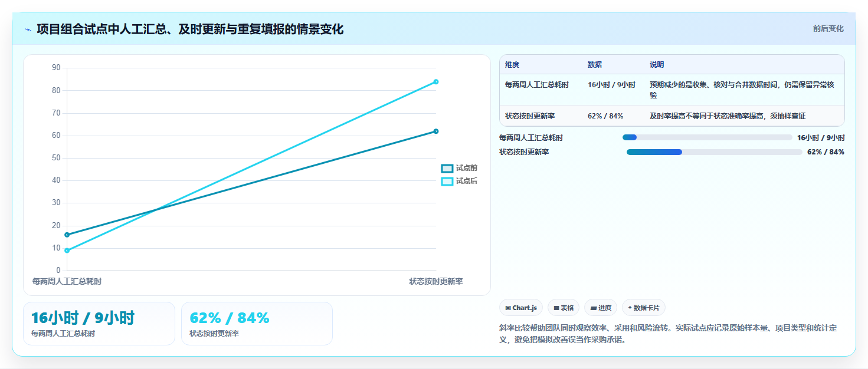This screenshot has width=868, height=369.
Task: Click x-axis label 状态按时更新率
Action: click(436, 281)
